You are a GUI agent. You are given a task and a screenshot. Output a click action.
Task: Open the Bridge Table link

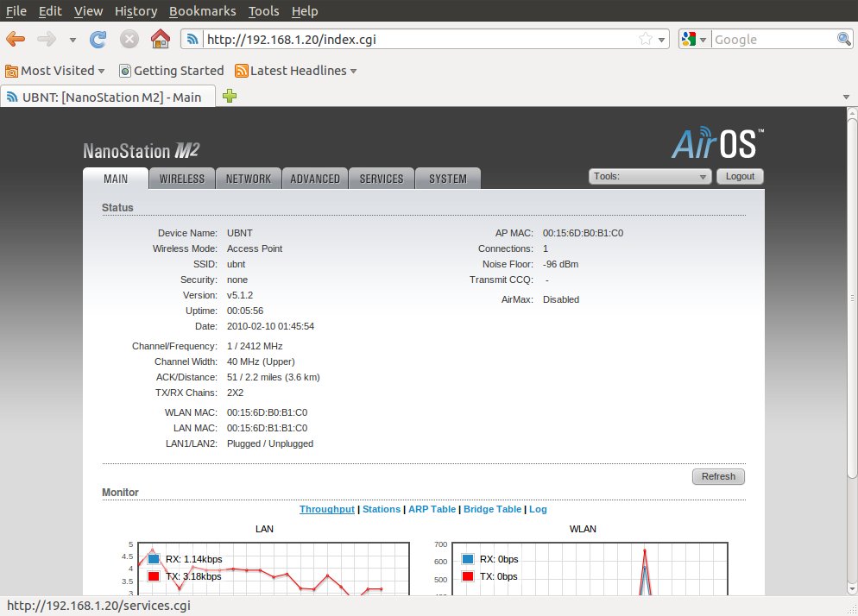click(493, 509)
